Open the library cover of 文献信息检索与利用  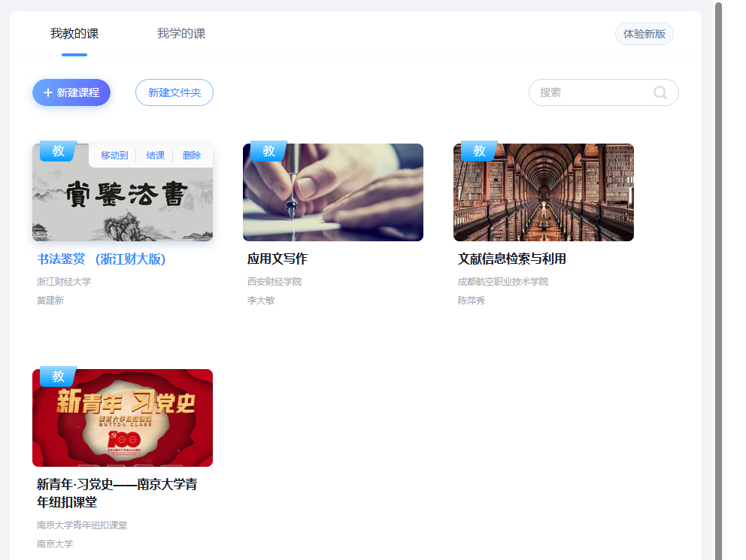pos(544,194)
